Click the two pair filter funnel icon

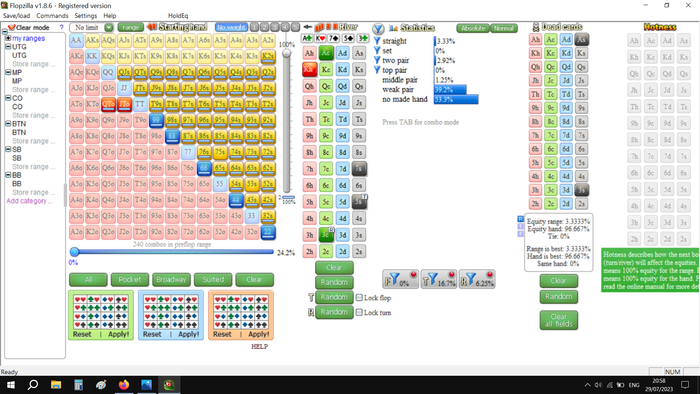(x=377, y=60)
